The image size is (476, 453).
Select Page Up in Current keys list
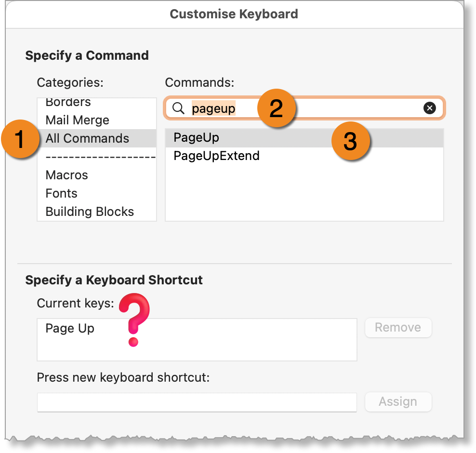click(x=70, y=329)
